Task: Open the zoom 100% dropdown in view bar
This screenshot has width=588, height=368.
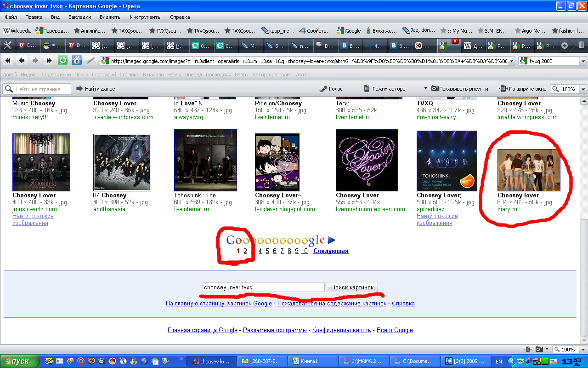Action: click(583, 89)
